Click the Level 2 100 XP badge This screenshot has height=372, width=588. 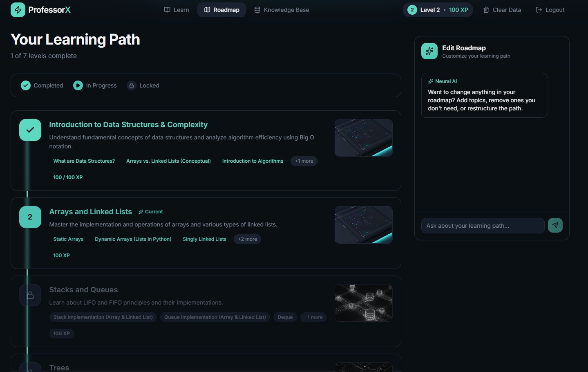pos(438,10)
